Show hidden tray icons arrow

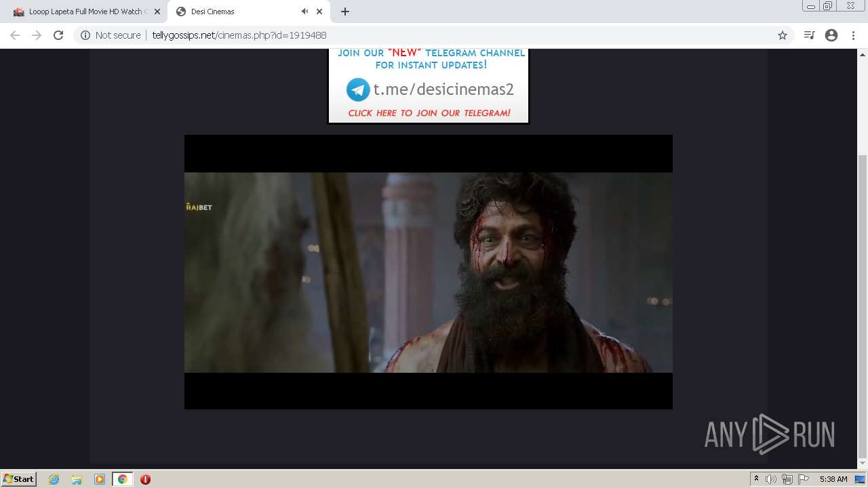click(x=756, y=479)
